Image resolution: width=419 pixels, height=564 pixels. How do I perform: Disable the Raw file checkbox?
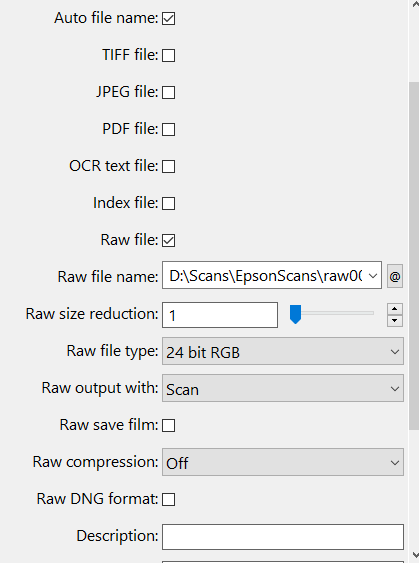(168, 240)
